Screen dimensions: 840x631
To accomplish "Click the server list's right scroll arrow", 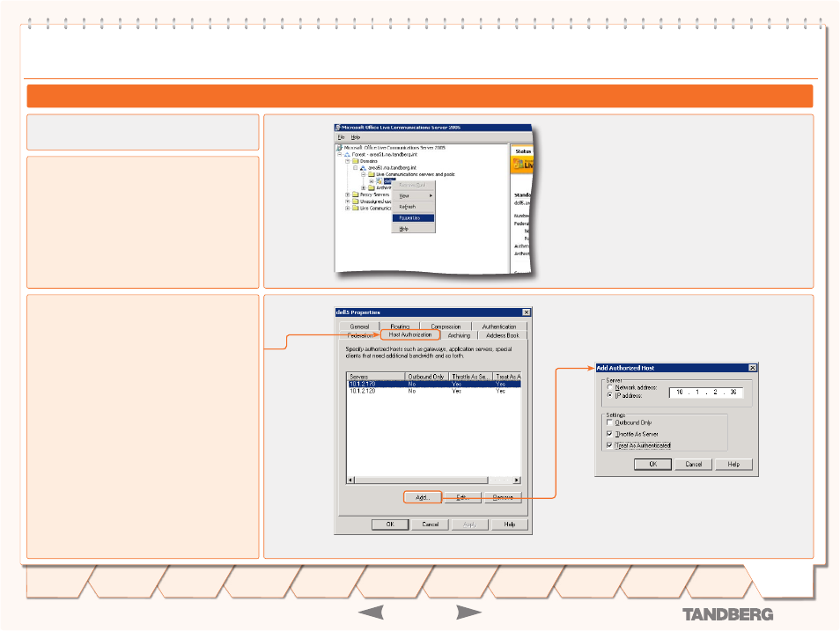I will (517, 480).
